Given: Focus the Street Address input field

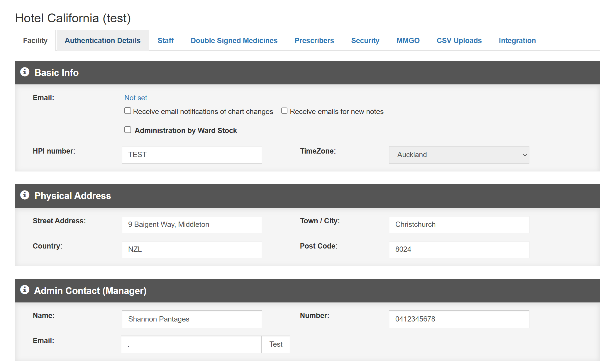Looking at the screenshot, I should 192,224.
